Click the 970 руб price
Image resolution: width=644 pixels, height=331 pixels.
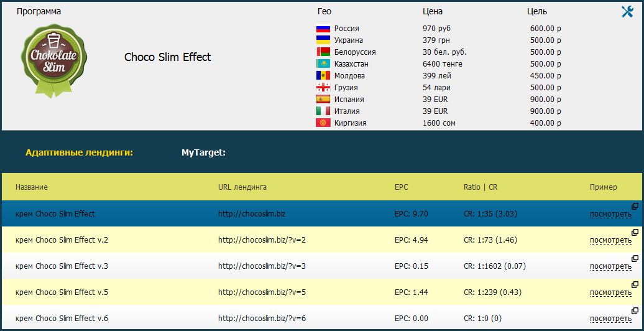tap(436, 29)
